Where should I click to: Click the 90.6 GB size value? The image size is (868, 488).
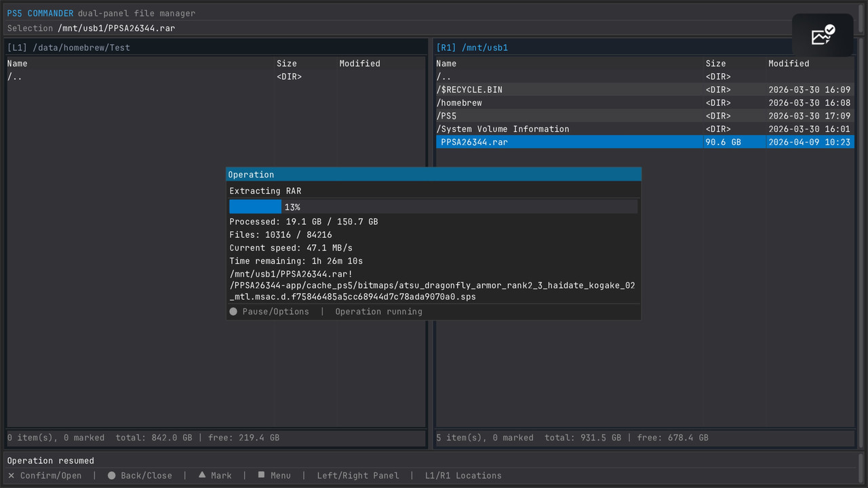pos(723,142)
